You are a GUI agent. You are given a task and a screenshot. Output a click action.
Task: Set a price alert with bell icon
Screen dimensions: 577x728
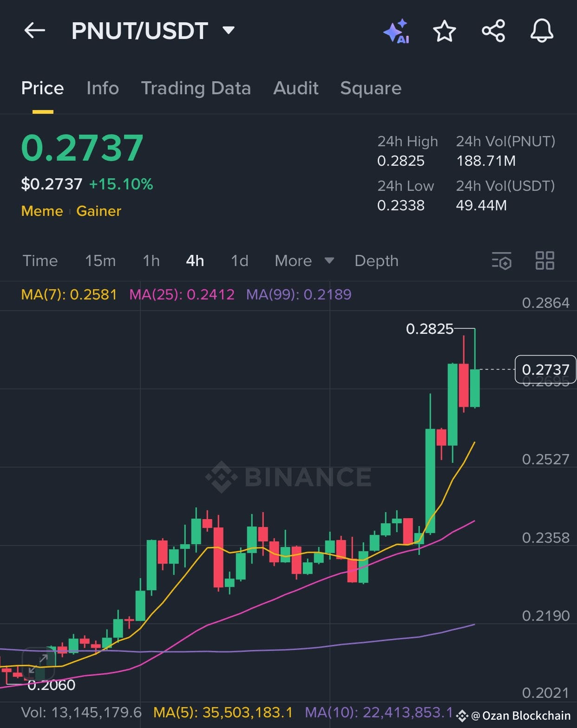tap(542, 31)
